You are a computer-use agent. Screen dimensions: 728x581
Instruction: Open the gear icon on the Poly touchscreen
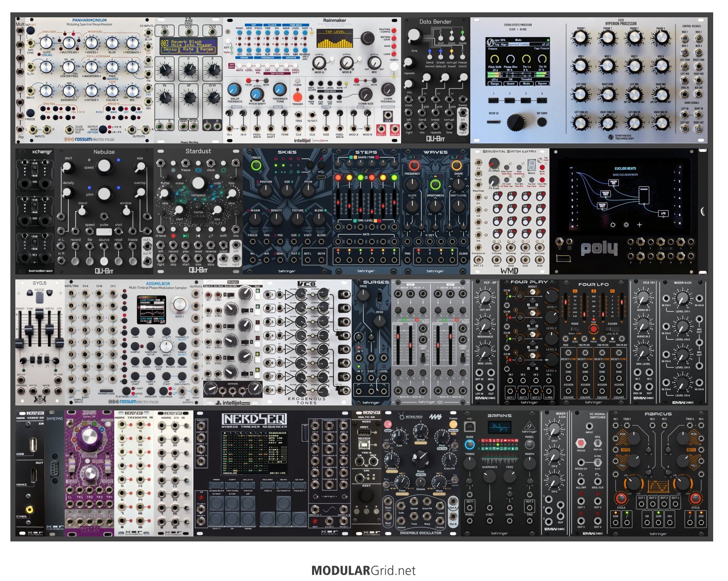[x=626, y=225]
